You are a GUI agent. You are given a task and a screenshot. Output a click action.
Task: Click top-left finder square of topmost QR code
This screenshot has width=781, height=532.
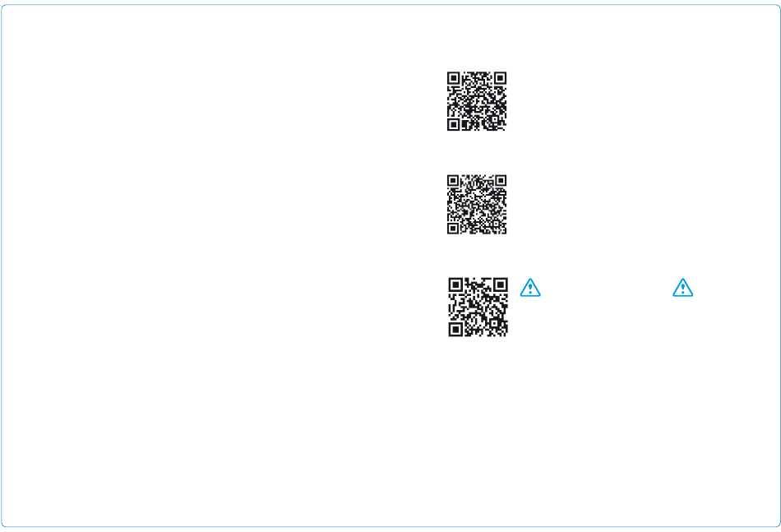coord(453,78)
